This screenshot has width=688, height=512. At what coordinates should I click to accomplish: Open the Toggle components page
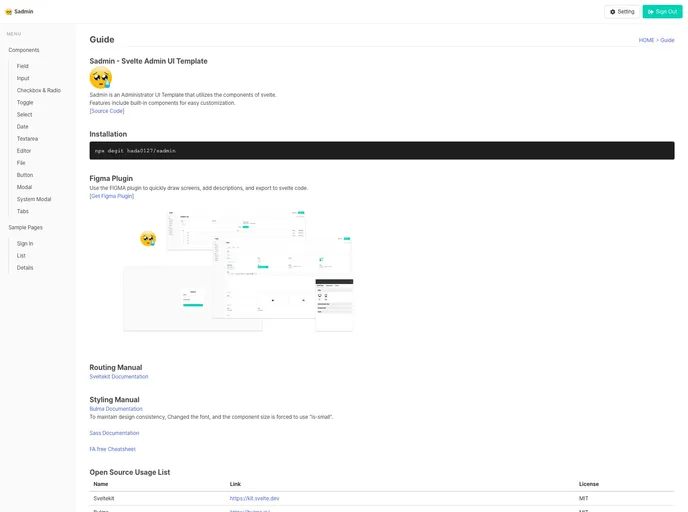[x=25, y=102]
